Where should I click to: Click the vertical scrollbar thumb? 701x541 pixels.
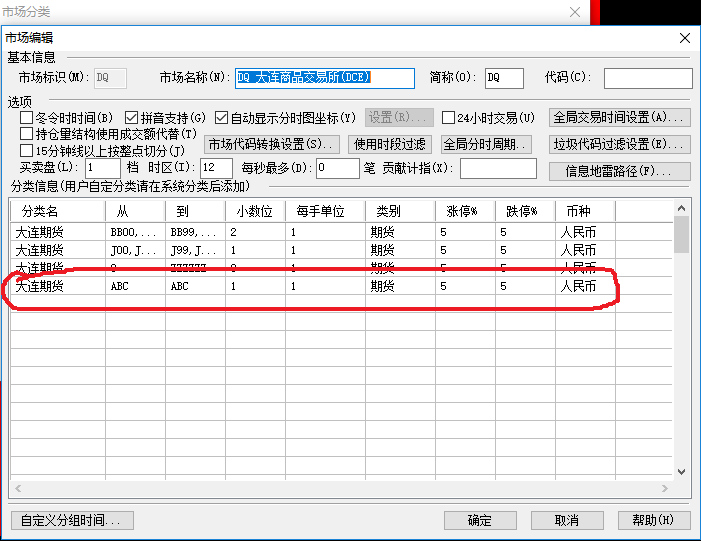pos(681,234)
